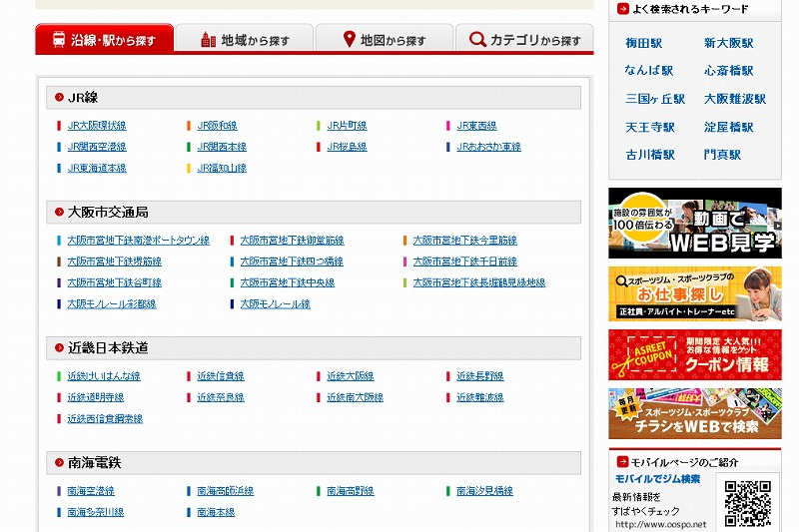The height and width of the screenshot is (532, 799).
Task: Open JR阪和線 link
Action: click(x=217, y=125)
